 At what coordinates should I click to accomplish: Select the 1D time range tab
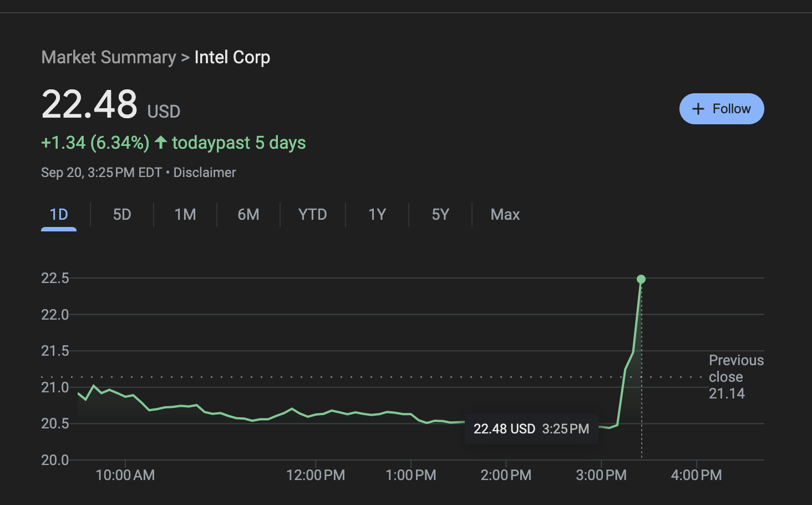tap(59, 215)
